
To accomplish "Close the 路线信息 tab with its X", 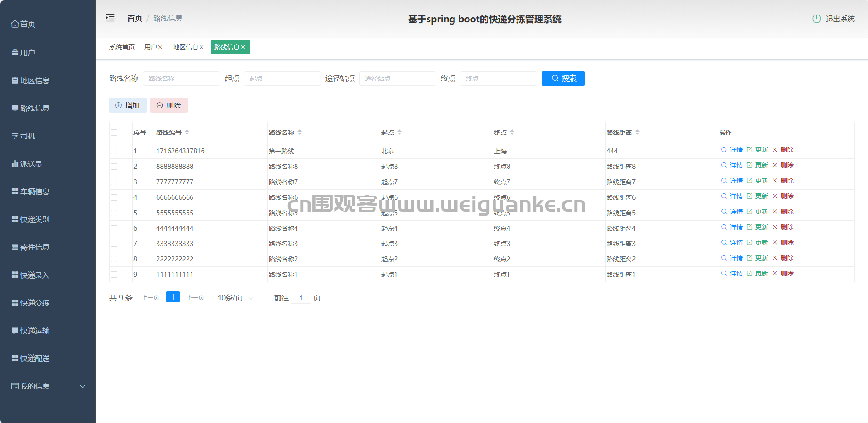I will pos(243,47).
